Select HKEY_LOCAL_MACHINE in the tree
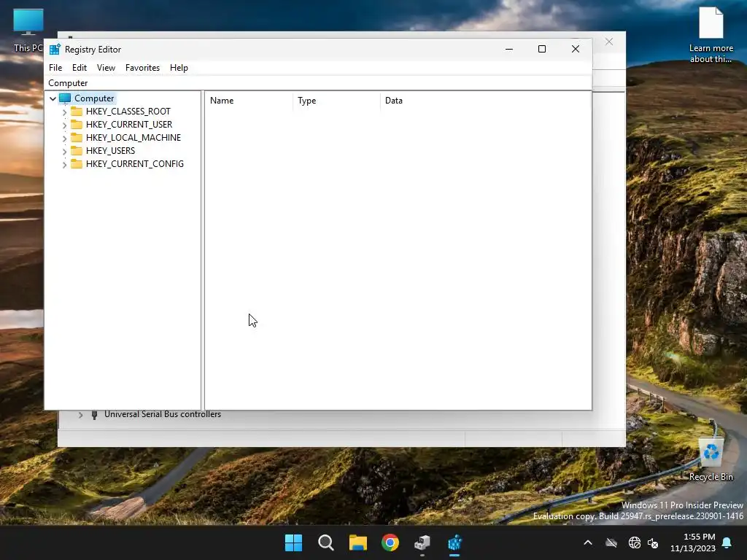Viewport: 747px width, 560px height. [133, 138]
